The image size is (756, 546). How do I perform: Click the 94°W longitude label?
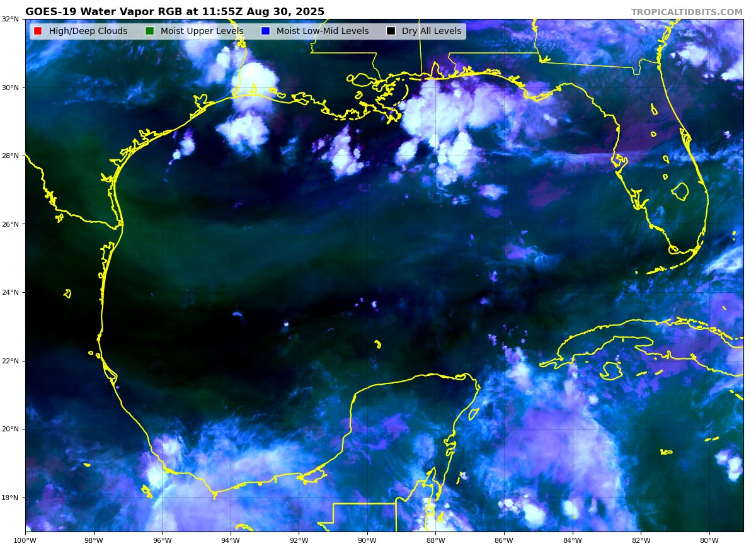[x=231, y=540]
